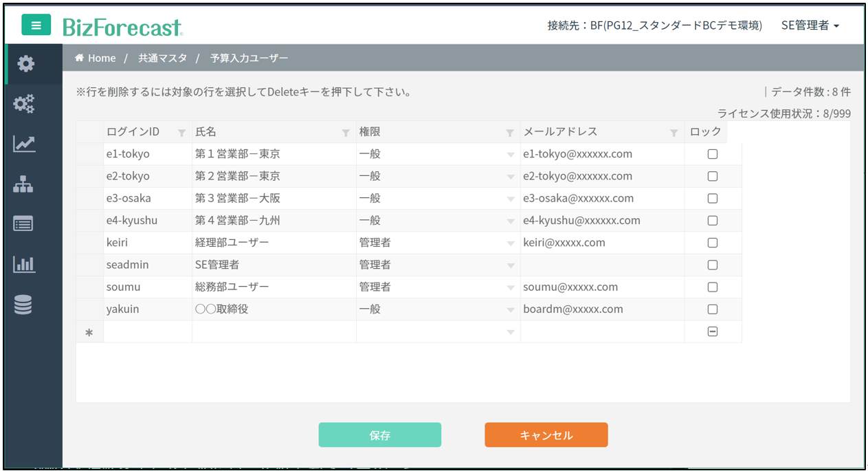Toggle lock checkbox for e1-tokyo row
868x471 pixels.
pyautogui.click(x=713, y=154)
